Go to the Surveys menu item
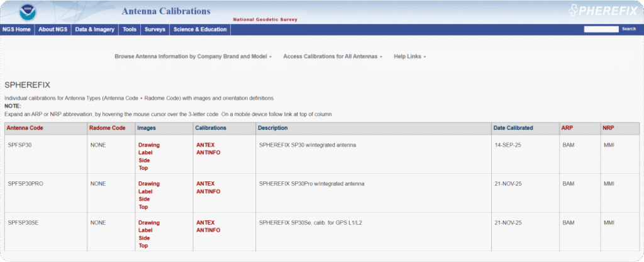The image size is (644, 262). click(x=155, y=29)
